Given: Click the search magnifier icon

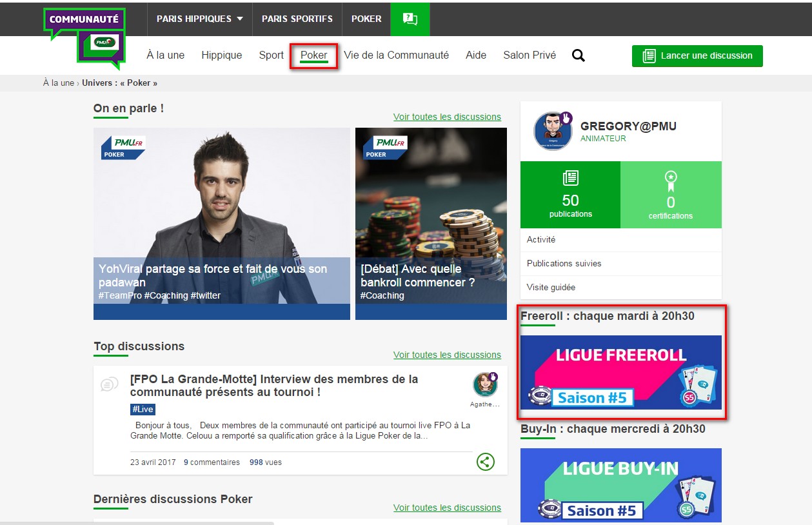Looking at the screenshot, I should point(579,55).
